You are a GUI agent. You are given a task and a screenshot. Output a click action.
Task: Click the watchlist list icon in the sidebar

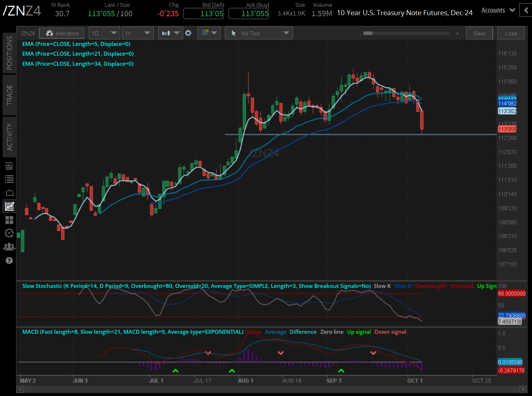pyautogui.click(x=9, y=179)
